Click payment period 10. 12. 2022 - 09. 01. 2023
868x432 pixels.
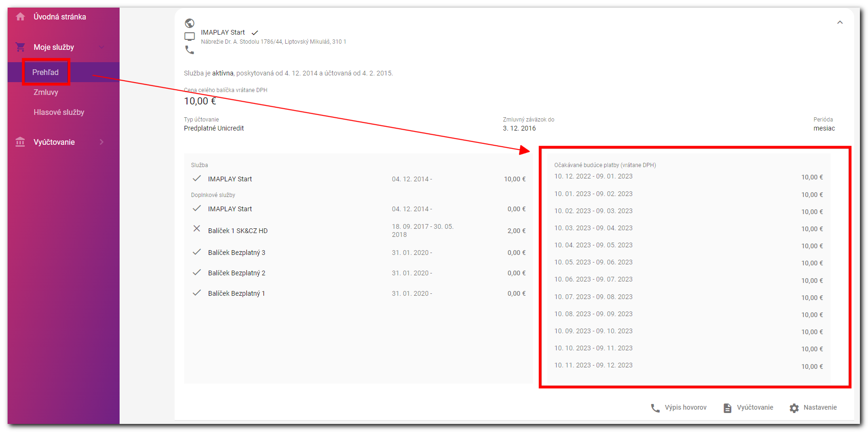click(x=593, y=176)
